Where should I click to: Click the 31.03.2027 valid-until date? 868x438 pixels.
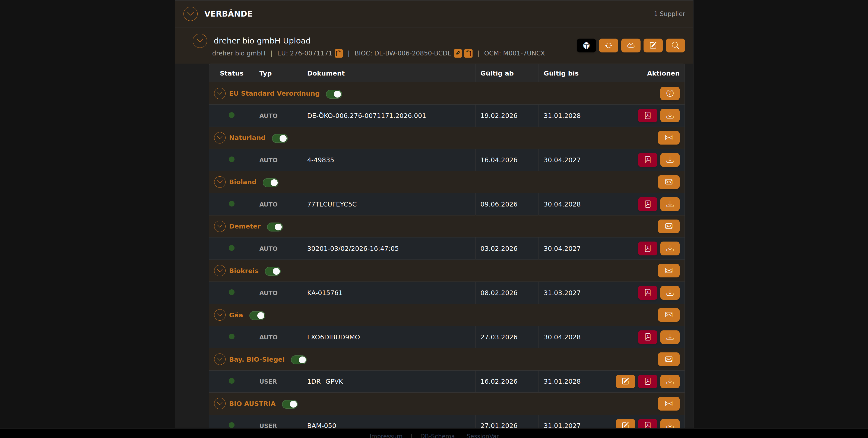[562, 293]
